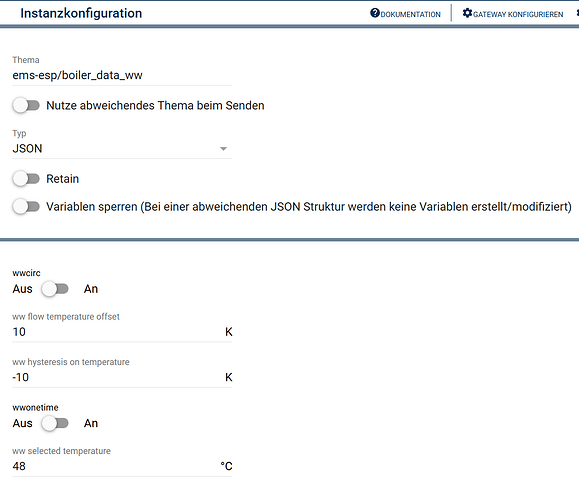Click the gear icon for Gateway konfigurieren
Screen dimensions: 579x500
(467, 13)
